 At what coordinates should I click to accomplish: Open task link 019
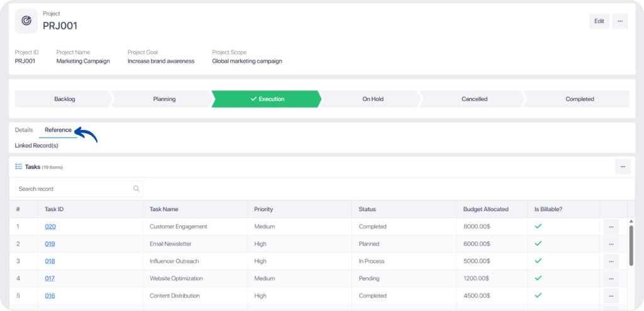[50, 244]
